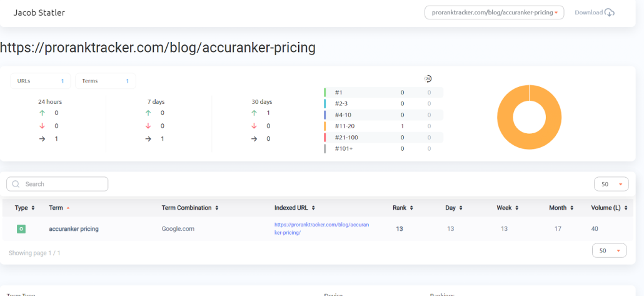Click the search magnifier icon
Image resolution: width=644 pixels, height=296 pixels.
(x=16, y=184)
